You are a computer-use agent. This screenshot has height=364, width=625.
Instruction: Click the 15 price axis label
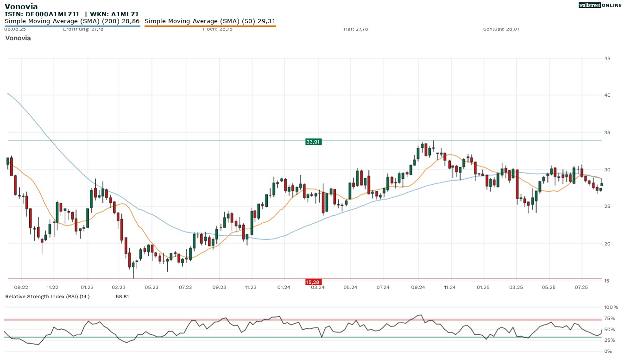(x=607, y=281)
